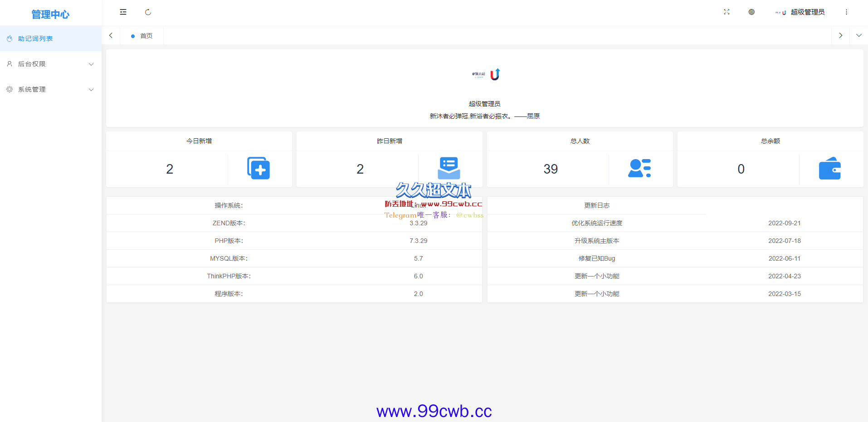Click the quote text by 屈原
The width and height of the screenshot is (868, 422).
click(485, 116)
